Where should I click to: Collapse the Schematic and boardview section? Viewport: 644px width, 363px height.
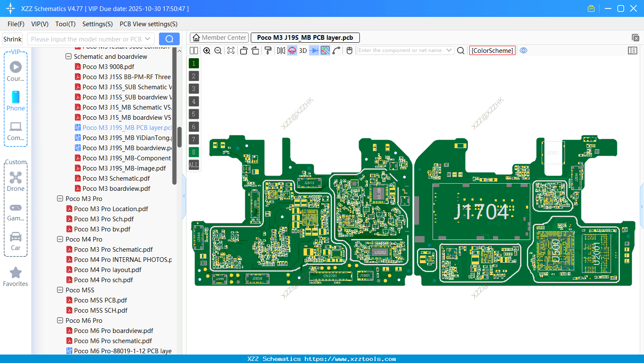(69, 56)
